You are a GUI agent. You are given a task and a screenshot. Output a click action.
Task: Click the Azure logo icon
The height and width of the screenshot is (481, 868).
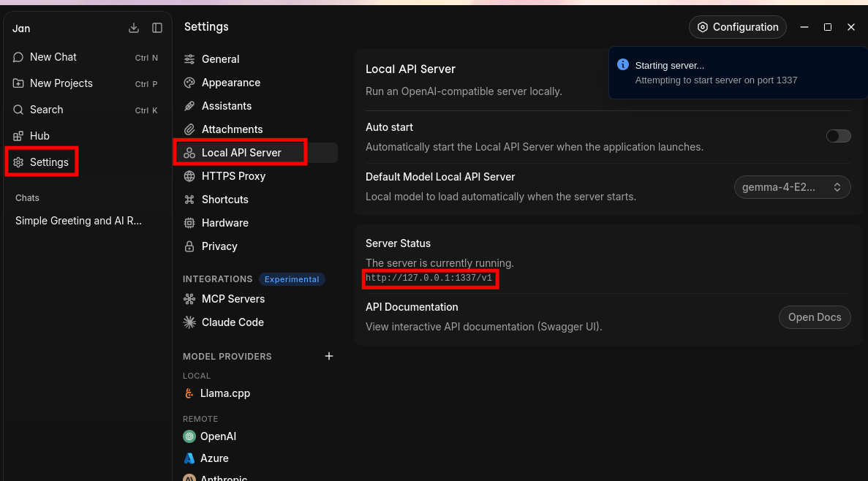click(x=189, y=458)
